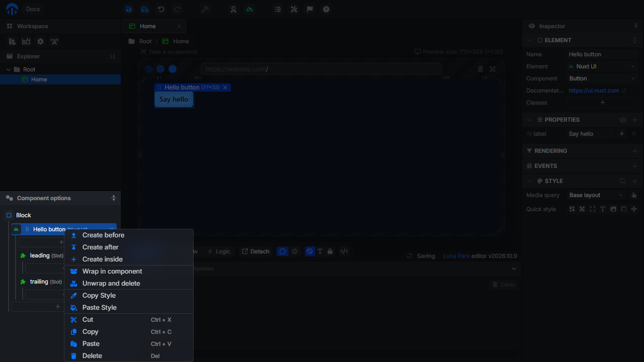Click the Quick style move arrows icon
Viewport: 644px width, 362px height.
coord(634,209)
